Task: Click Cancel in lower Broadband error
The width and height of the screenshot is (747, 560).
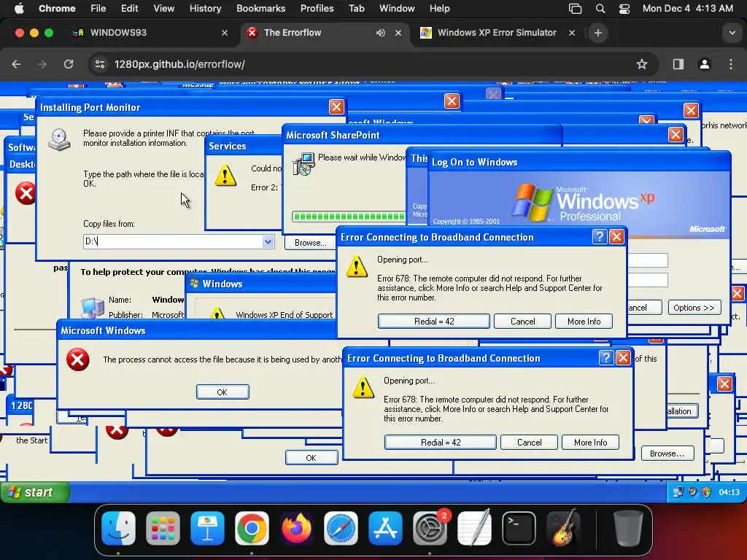Action: 529,443
